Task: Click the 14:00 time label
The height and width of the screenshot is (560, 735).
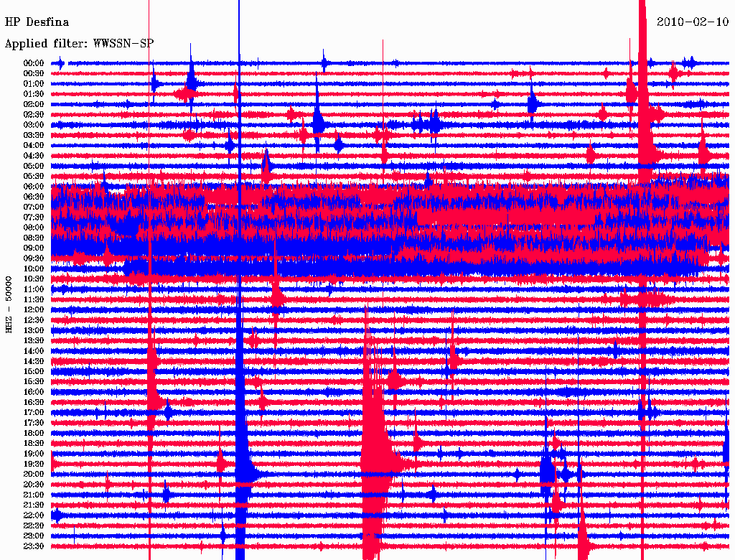Action: tap(34, 351)
